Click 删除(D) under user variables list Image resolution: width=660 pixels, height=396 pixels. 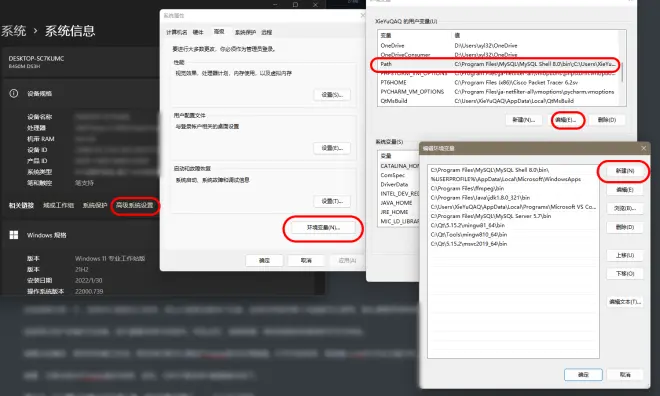point(607,120)
